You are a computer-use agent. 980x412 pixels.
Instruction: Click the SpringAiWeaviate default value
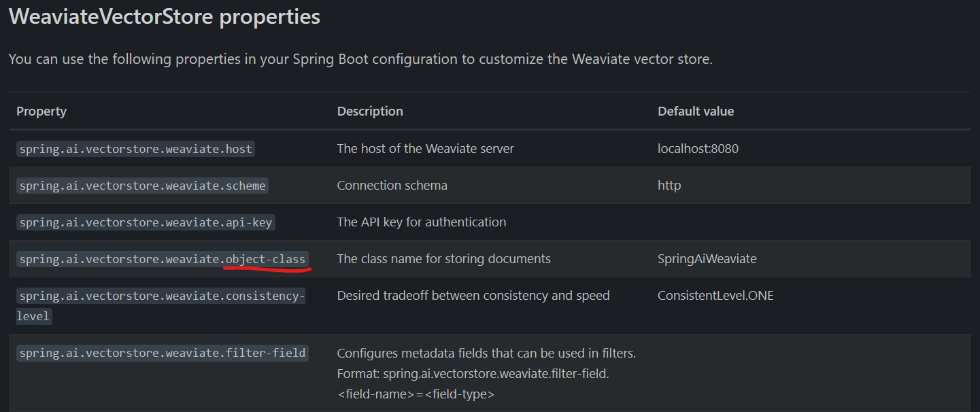[707, 258]
